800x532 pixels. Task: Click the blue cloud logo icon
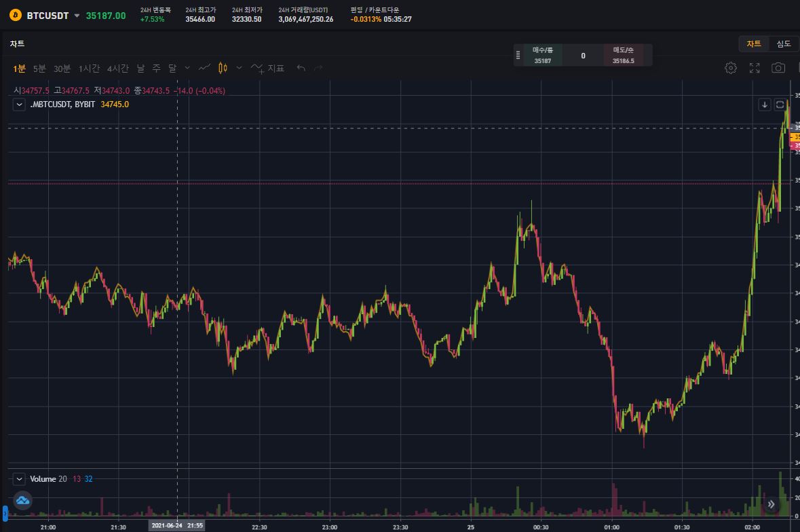[x=22, y=501]
